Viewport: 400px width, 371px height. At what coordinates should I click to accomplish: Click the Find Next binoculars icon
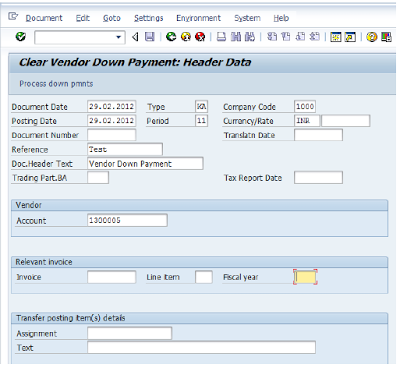pyautogui.click(x=250, y=37)
